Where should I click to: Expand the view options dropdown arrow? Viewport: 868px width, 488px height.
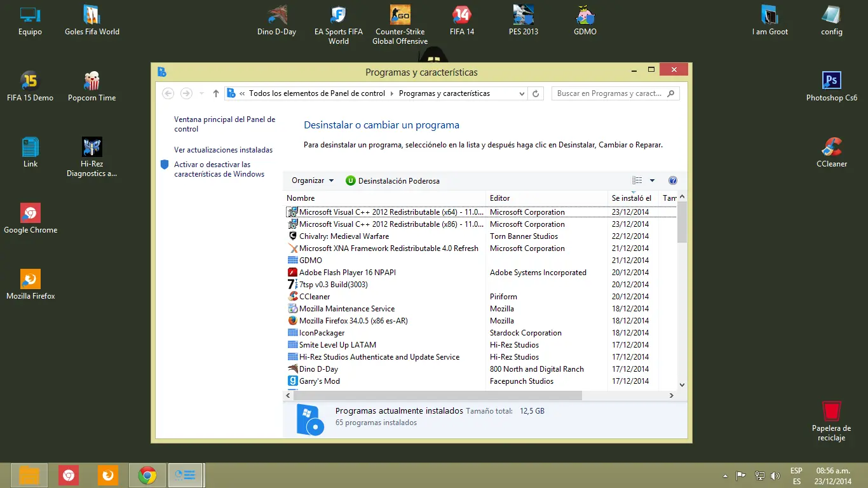click(652, 180)
